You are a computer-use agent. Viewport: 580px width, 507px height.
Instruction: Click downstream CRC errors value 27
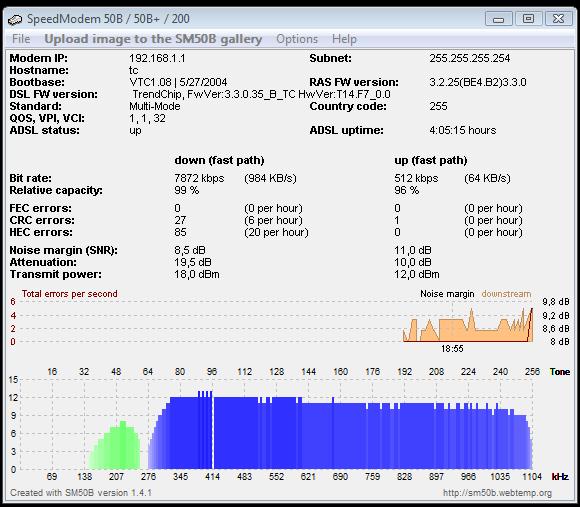pyautogui.click(x=180, y=220)
